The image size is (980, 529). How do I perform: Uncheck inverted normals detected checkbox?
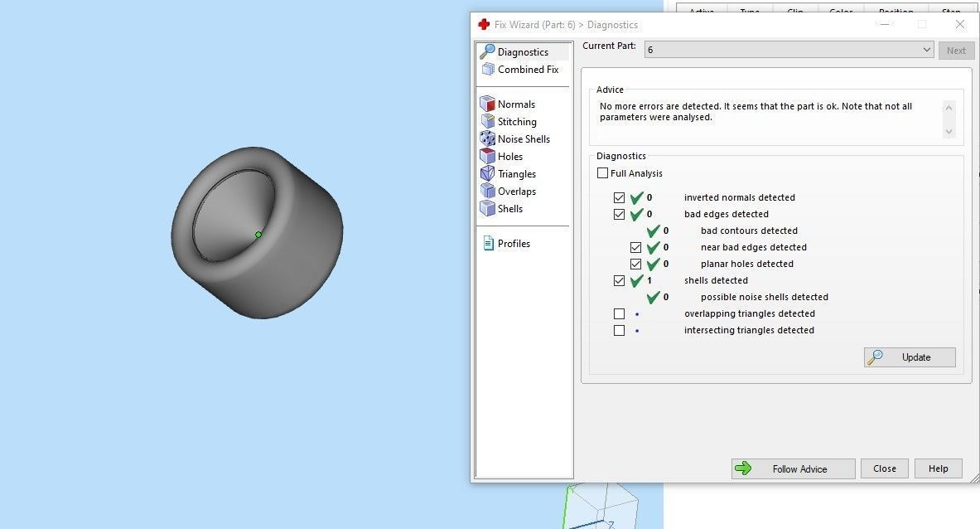[620, 197]
